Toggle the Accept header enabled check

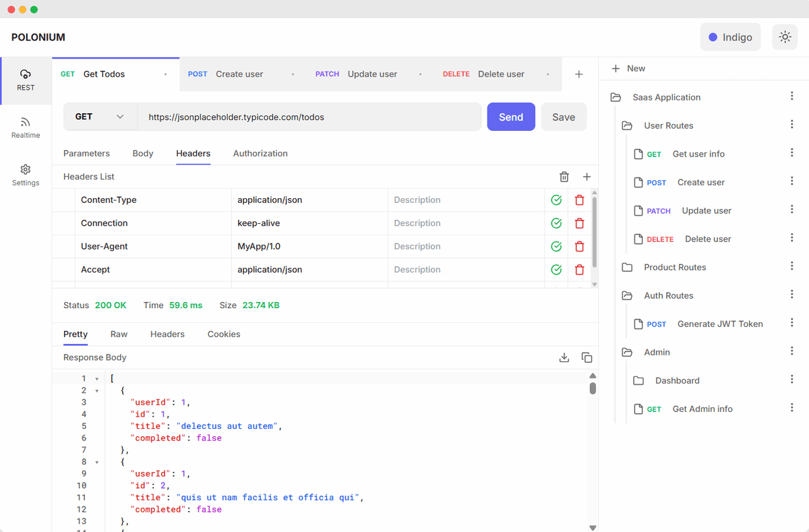coord(556,270)
